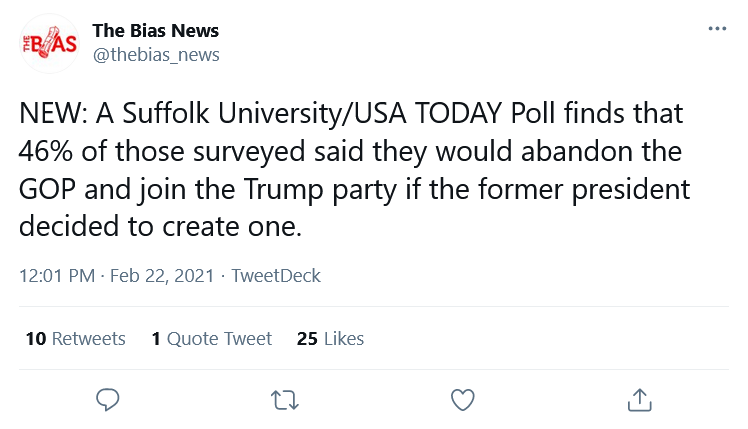Open the @thebias_news handle link
Viewport: 748px width, 429px height.
(156, 55)
